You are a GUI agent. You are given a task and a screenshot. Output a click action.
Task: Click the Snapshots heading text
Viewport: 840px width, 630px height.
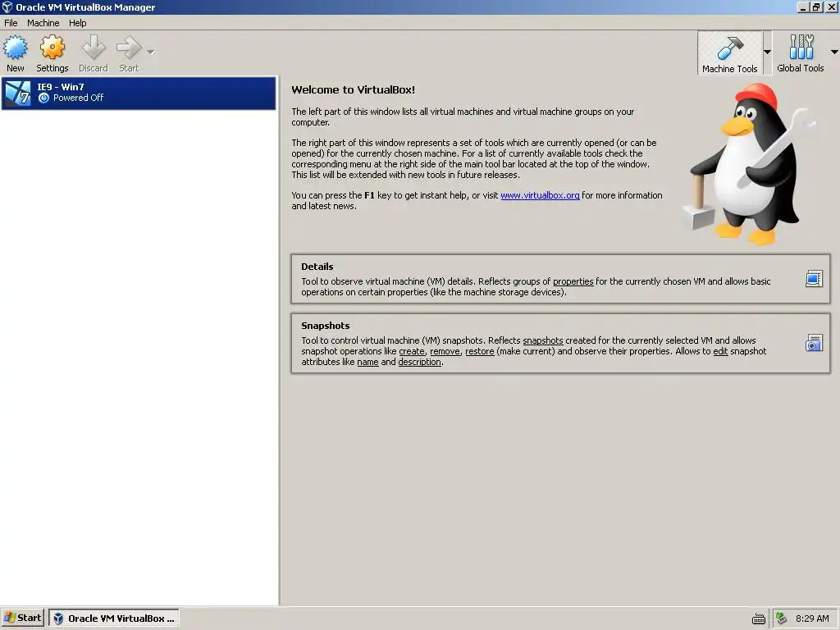[325, 326]
